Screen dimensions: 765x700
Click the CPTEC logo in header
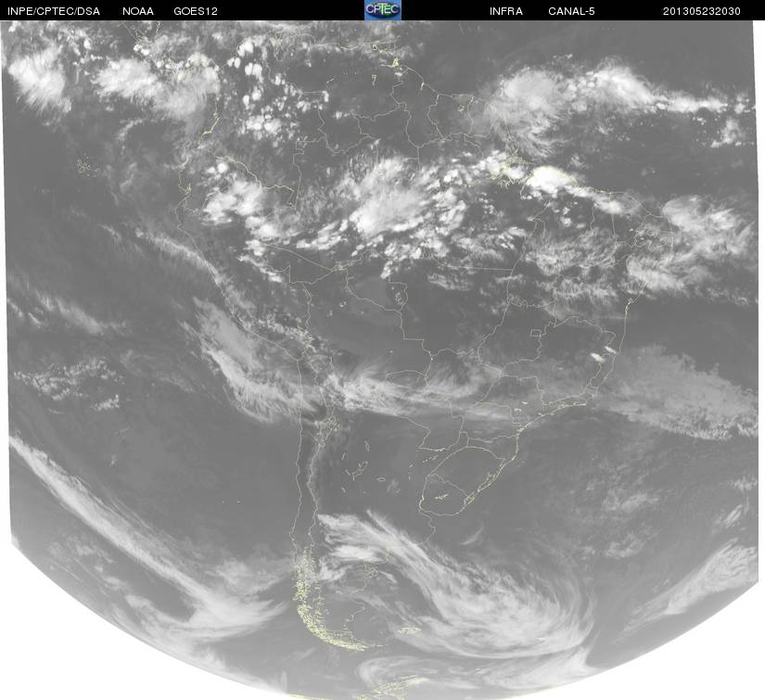pyautogui.click(x=383, y=10)
